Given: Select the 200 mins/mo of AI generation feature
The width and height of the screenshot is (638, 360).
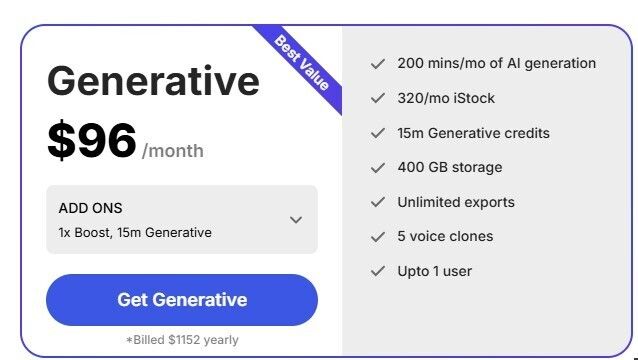Looking at the screenshot, I should pos(496,63).
